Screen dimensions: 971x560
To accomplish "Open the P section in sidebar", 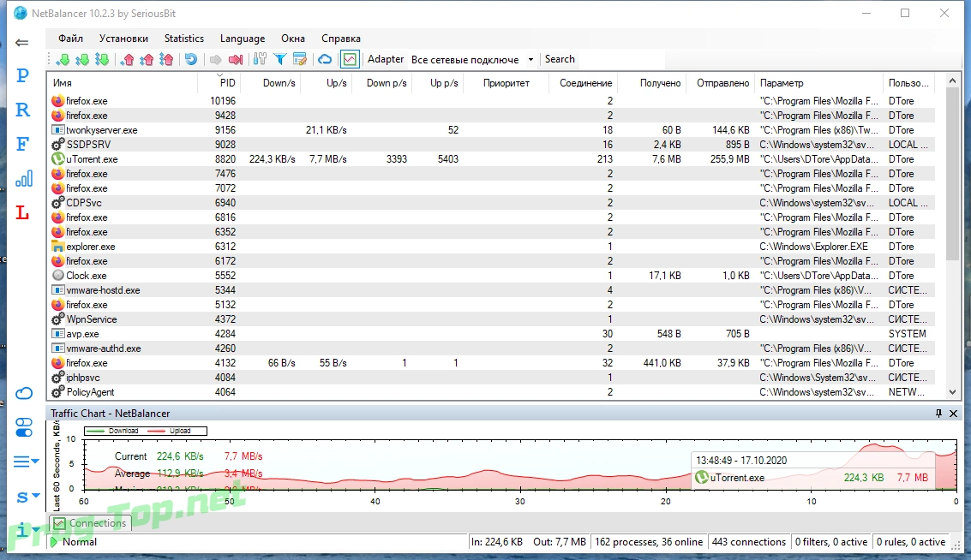I will click(22, 75).
